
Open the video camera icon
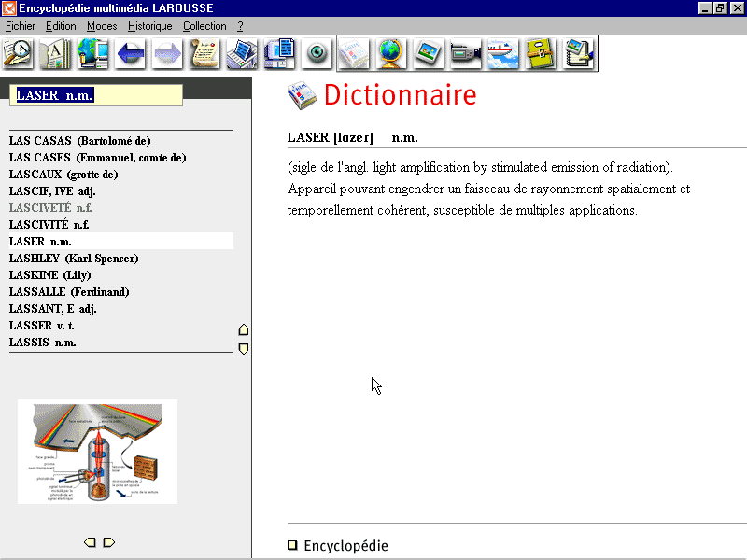465,53
